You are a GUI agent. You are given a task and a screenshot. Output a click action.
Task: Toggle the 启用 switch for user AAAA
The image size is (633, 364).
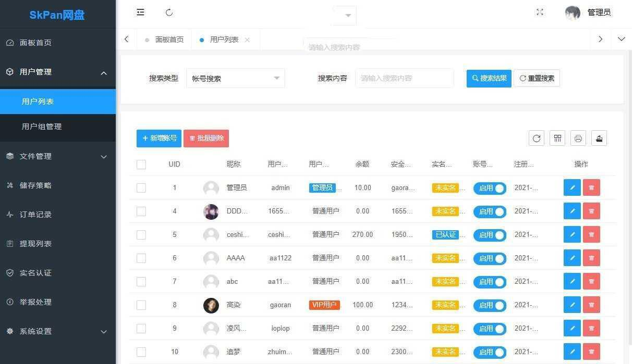490,258
